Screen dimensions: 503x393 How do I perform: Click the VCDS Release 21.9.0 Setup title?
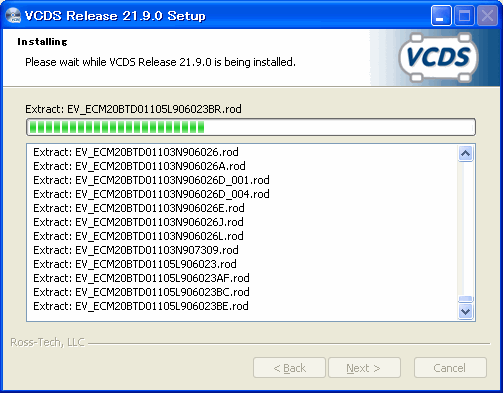click(x=115, y=16)
